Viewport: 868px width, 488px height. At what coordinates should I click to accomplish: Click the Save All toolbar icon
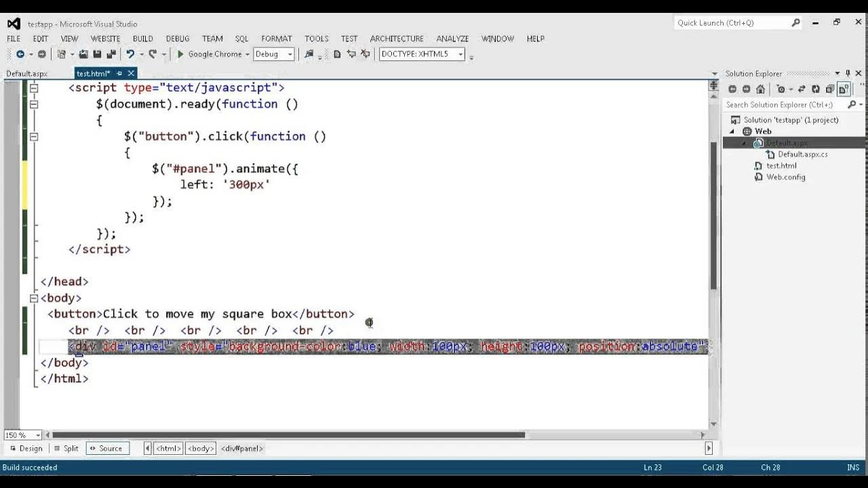(111, 54)
